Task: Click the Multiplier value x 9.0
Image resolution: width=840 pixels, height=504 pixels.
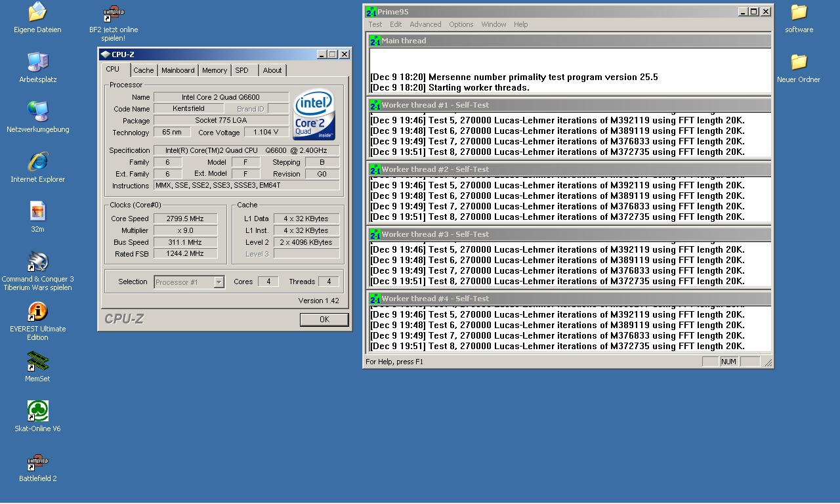Action: pos(185,230)
